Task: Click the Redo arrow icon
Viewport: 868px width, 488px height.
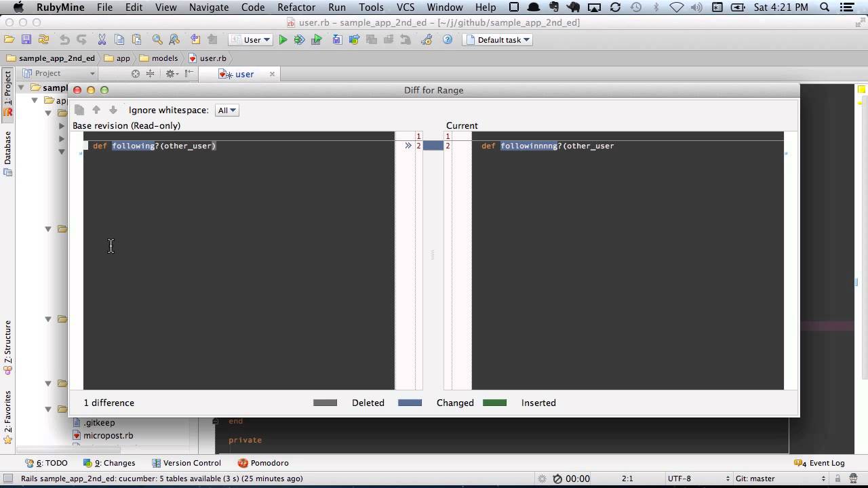Action: tap(82, 40)
